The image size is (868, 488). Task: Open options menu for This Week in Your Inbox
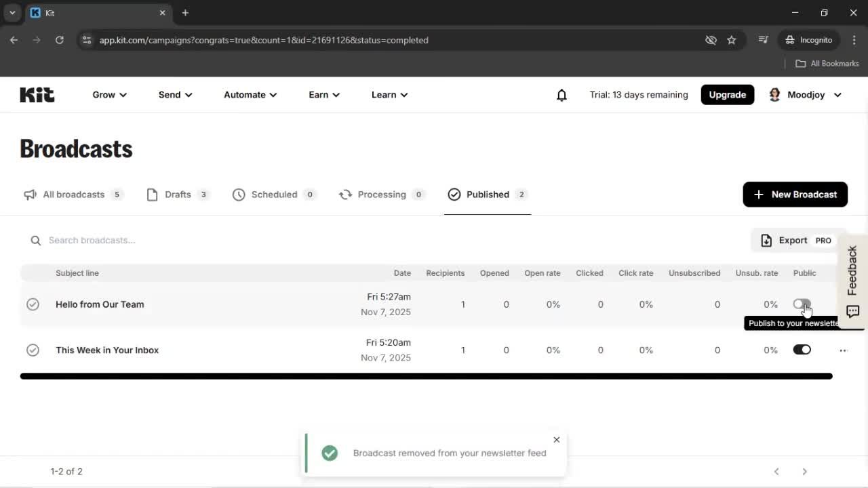coord(843,350)
